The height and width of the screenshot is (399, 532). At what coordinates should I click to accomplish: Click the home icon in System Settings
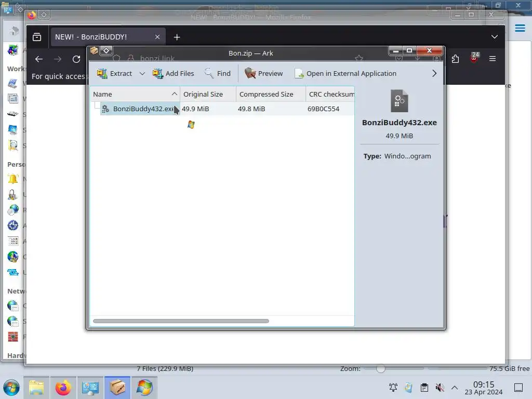point(14,31)
